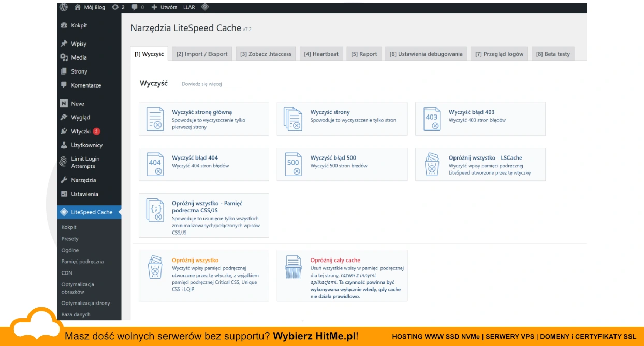The width and height of the screenshot is (644, 346).
Task: Go to Ustawienia debugowania tab
Action: click(426, 54)
